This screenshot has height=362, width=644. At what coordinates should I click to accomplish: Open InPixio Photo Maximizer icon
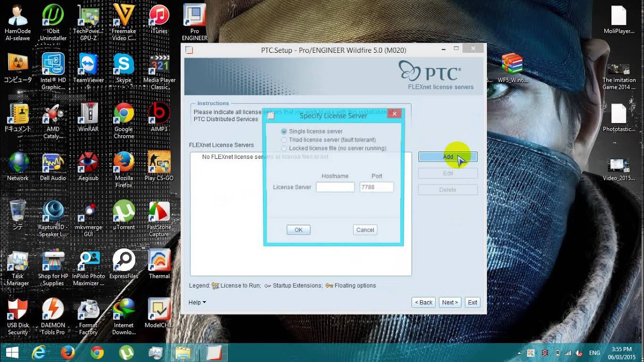point(88,267)
